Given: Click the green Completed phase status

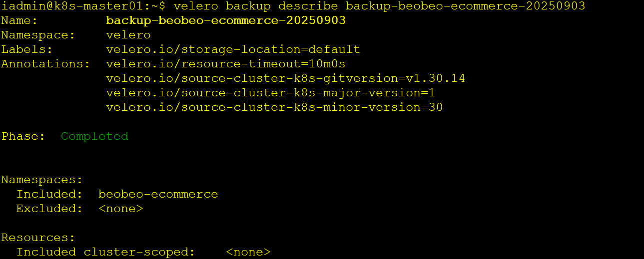Looking at the screenshot, I should [94, 136].
